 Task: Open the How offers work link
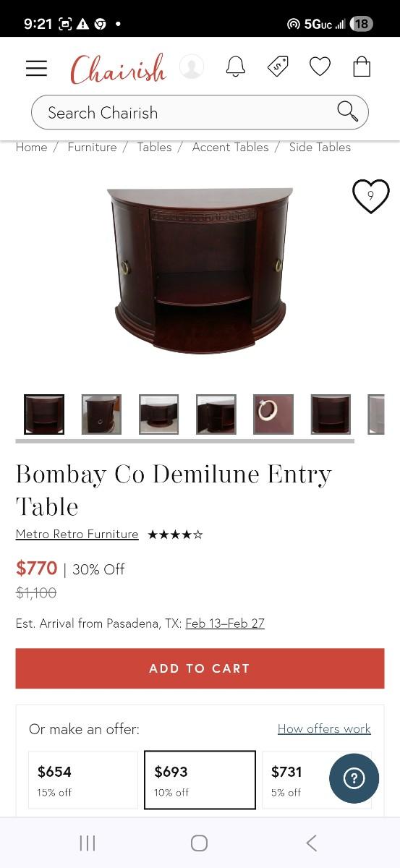click(324, 728)
